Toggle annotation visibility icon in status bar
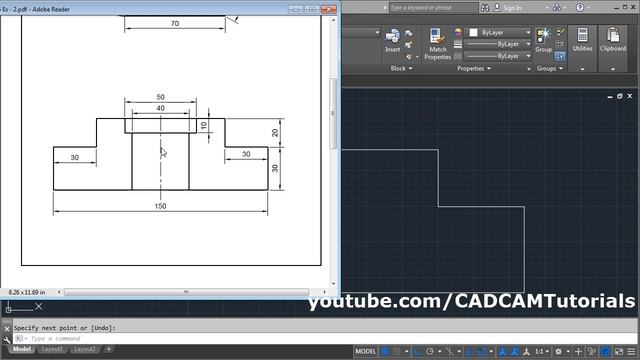The width and height of the screenshot is (640, 360). point(502,351)
